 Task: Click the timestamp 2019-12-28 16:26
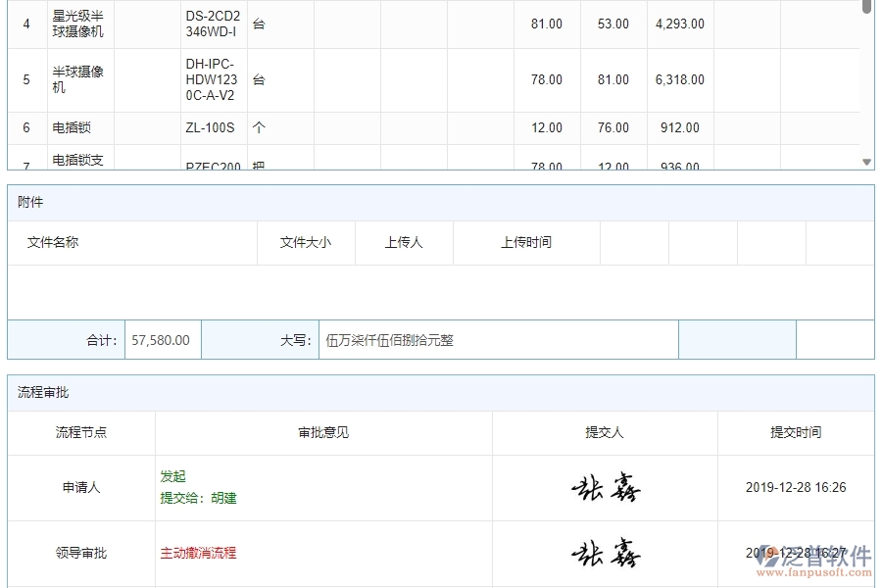[794, 487]
